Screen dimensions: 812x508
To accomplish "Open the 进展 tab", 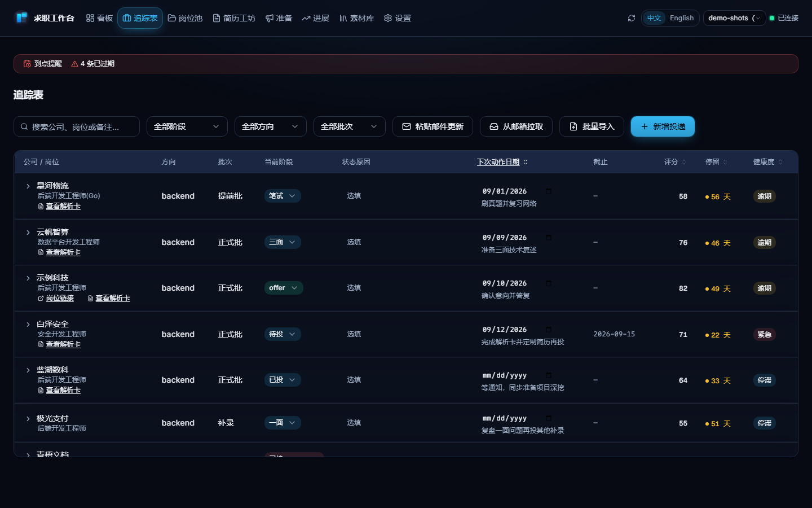I will (315, 18).
